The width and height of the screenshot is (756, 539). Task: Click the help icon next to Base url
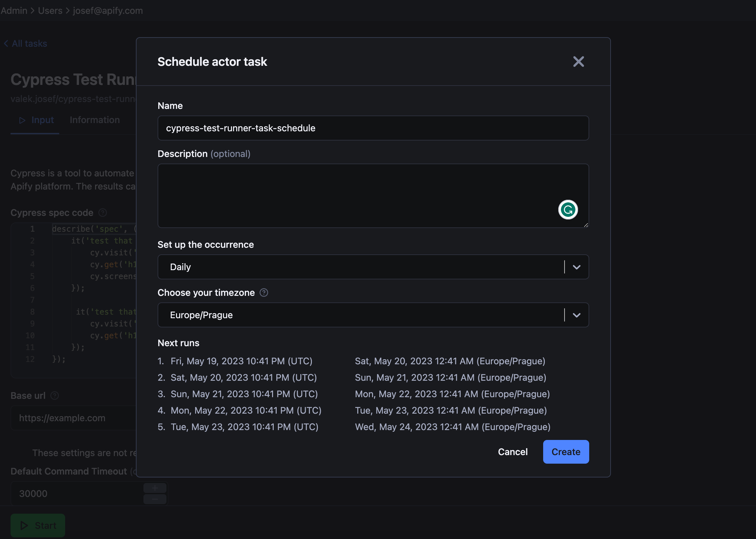point(54,395)
